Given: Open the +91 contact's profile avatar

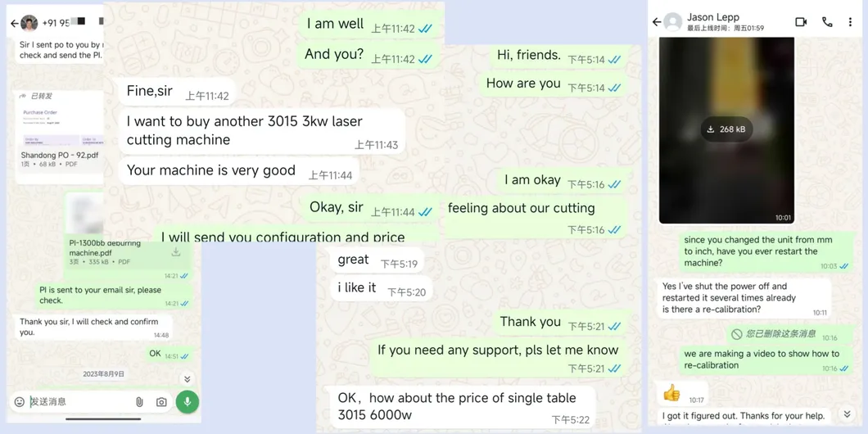Looking at the screenshot, I should [29, 23].
